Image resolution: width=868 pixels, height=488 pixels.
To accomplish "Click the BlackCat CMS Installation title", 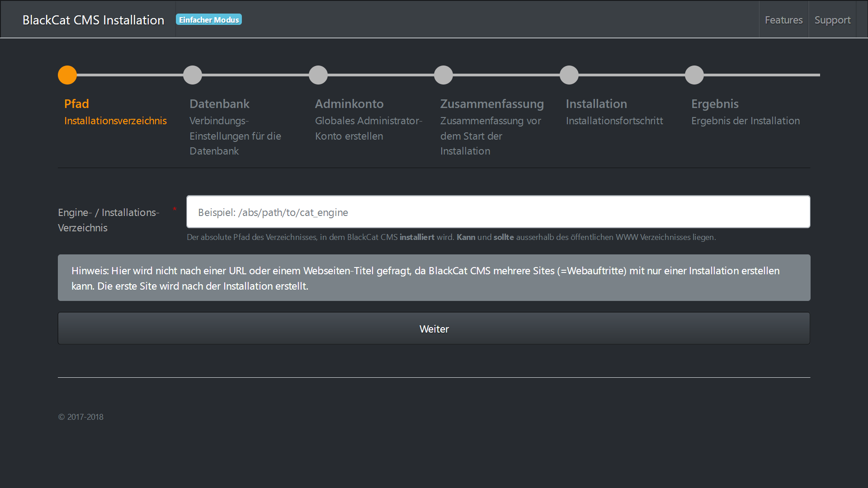I will pyautogui.click(x=93, y=20).
